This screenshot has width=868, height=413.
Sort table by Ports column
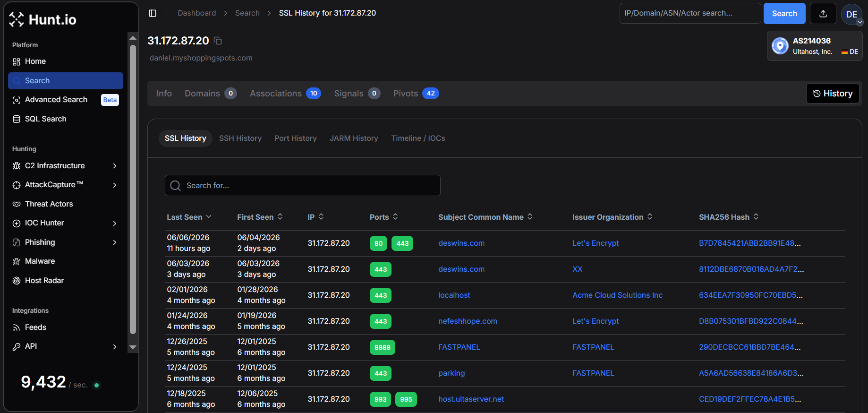tap(384, 217)
